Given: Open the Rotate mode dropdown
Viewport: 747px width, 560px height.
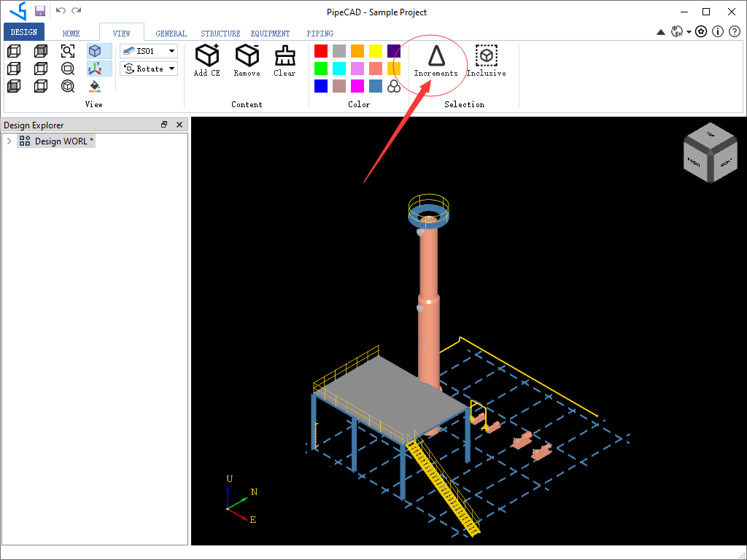Looking at the screenshot, I should pyautogui.click(x=171, y=68).
